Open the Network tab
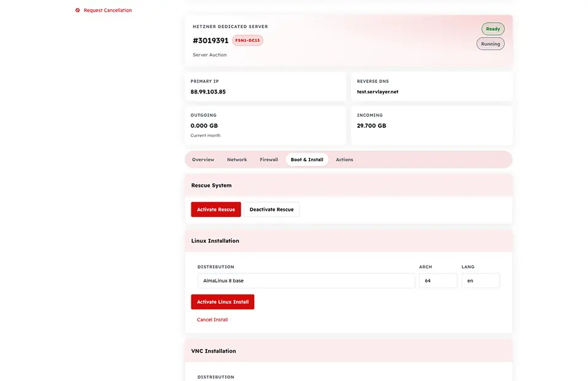The width and height of the screenshot is (588, 381). point(237,160)
